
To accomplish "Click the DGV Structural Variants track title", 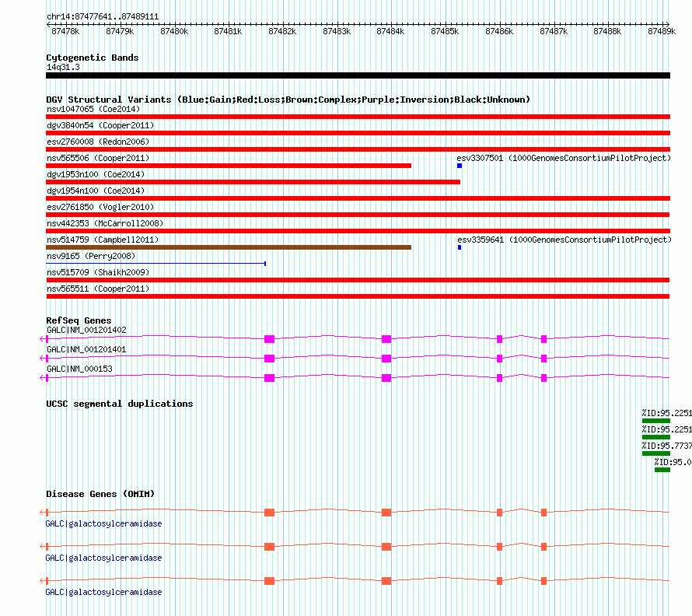I will (x=288, y=100).
